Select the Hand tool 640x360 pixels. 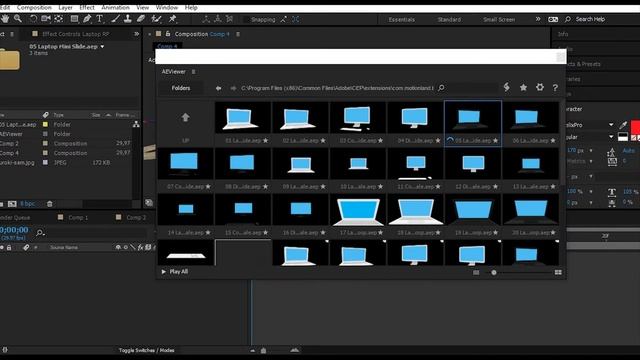click(5, 19)
